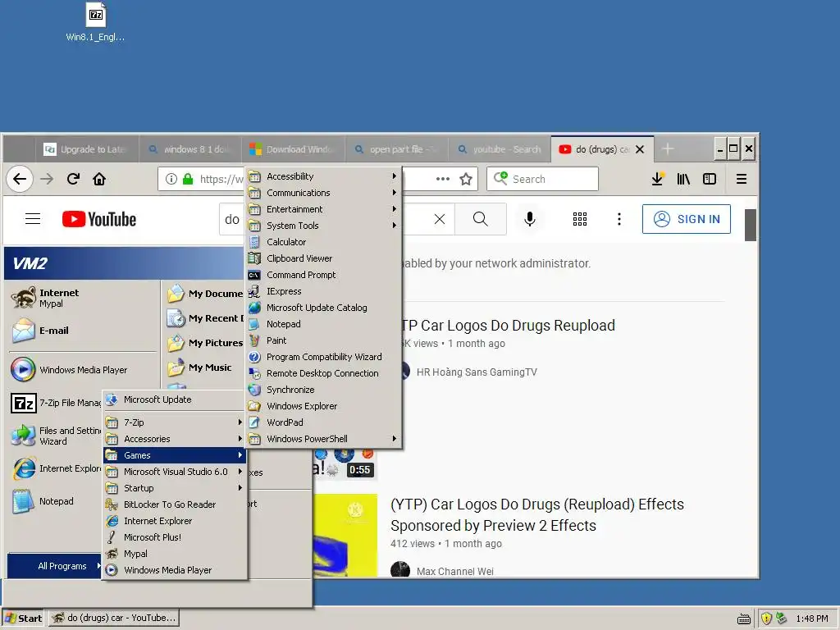Viewport: 840px width, 630px height.
Task: Open All Programs
Action: pos(55,566)
